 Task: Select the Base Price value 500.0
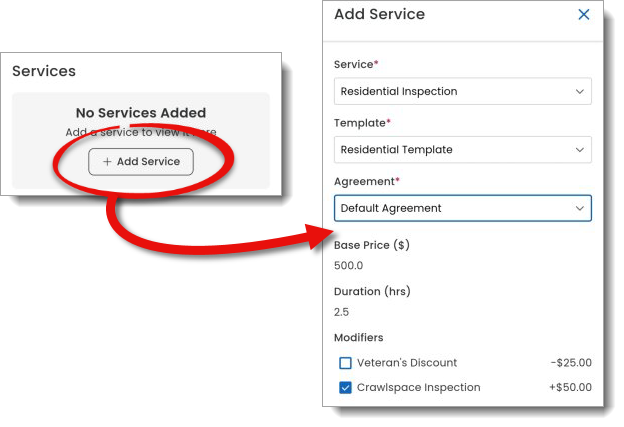348,266
